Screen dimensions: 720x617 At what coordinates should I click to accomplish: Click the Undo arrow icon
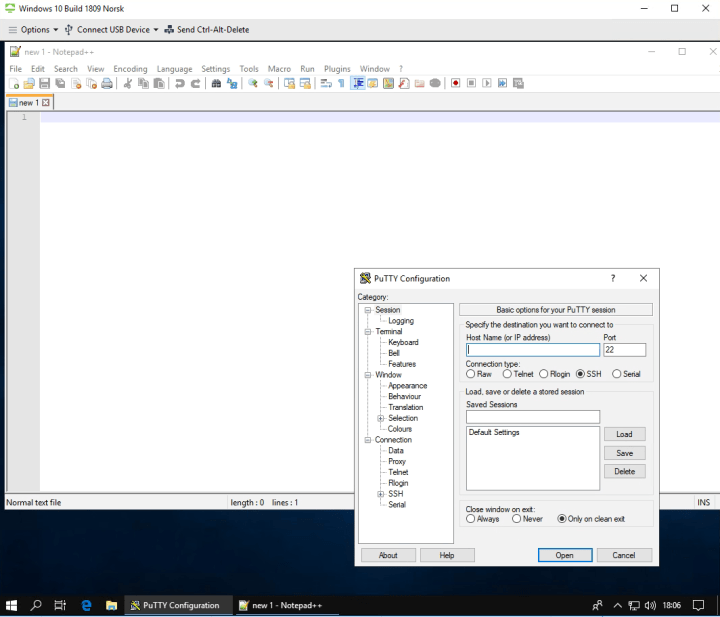point(179,84)
